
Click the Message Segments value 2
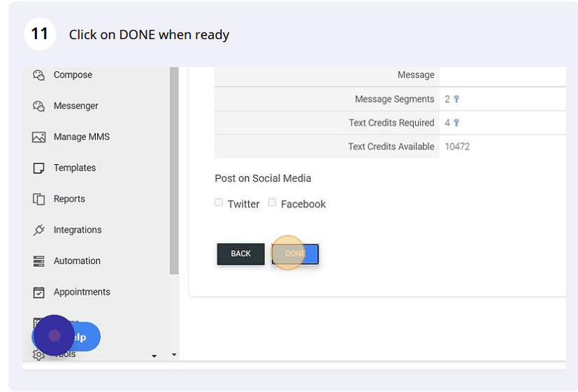coord(447,99)
